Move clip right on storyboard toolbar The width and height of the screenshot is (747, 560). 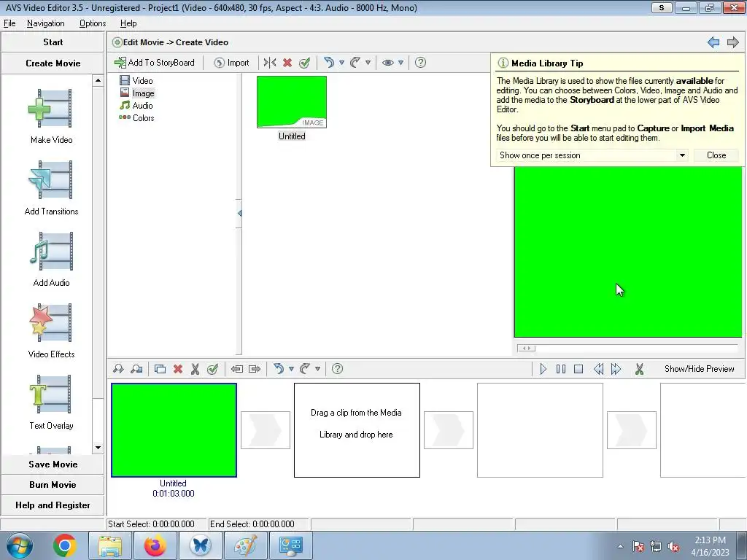point(255,368)
